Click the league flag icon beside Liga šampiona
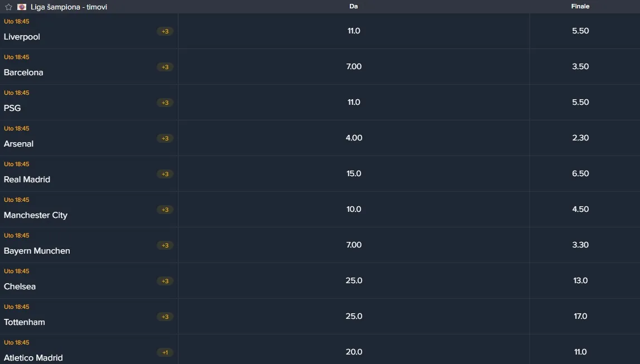The height and width of the screenshot is (364, 640). pyautogui.click(x=22, y=7)
